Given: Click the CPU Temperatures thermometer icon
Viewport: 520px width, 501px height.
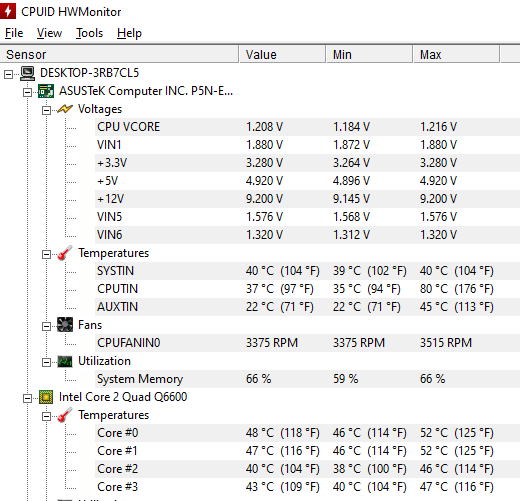Looking at the screenshot, I should 65,415.
